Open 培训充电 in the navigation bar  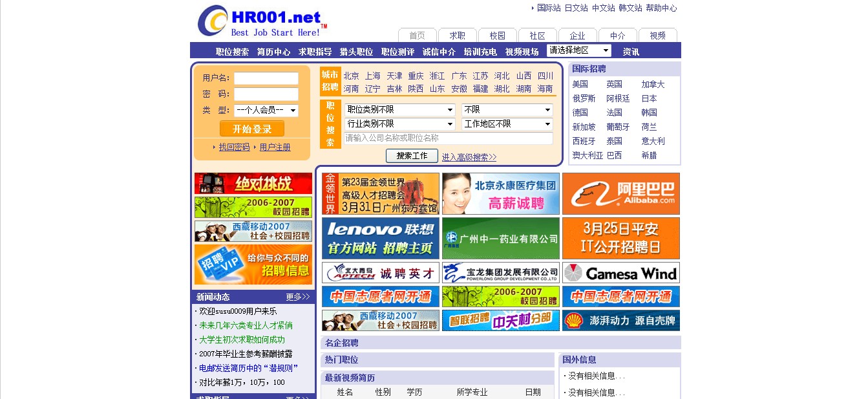(x=481, y=52)
